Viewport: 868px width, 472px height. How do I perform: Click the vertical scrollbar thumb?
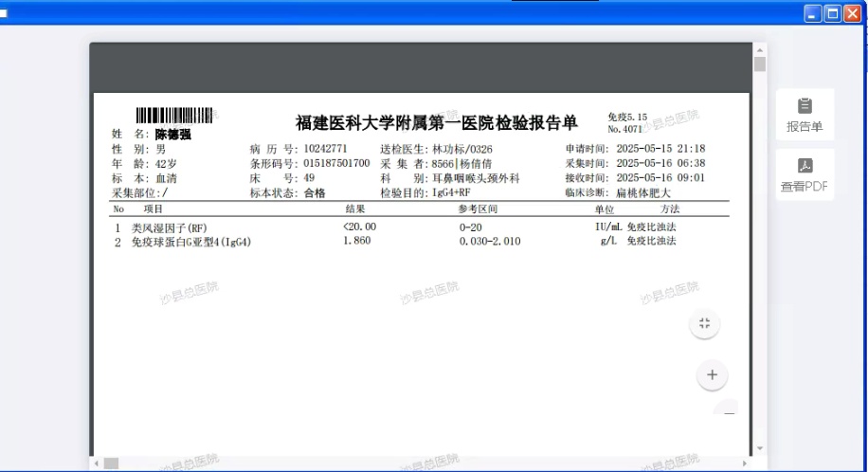tap(760, 64)
